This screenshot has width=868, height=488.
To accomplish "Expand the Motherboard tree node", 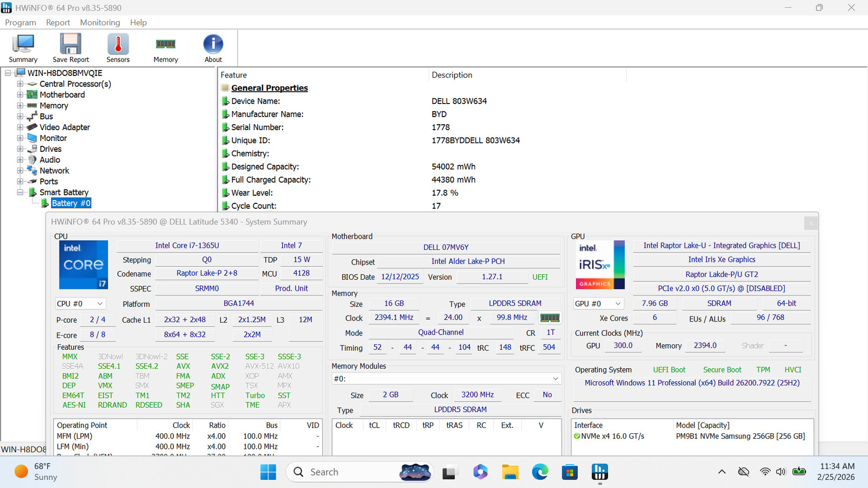I will coord(20,94).
